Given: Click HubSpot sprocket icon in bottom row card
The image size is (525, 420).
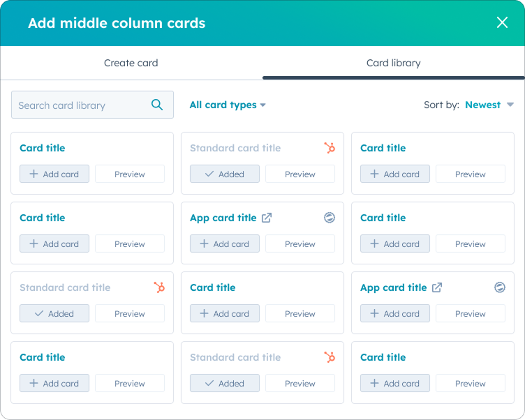Looking at the screenshot, I should point(330,357).
